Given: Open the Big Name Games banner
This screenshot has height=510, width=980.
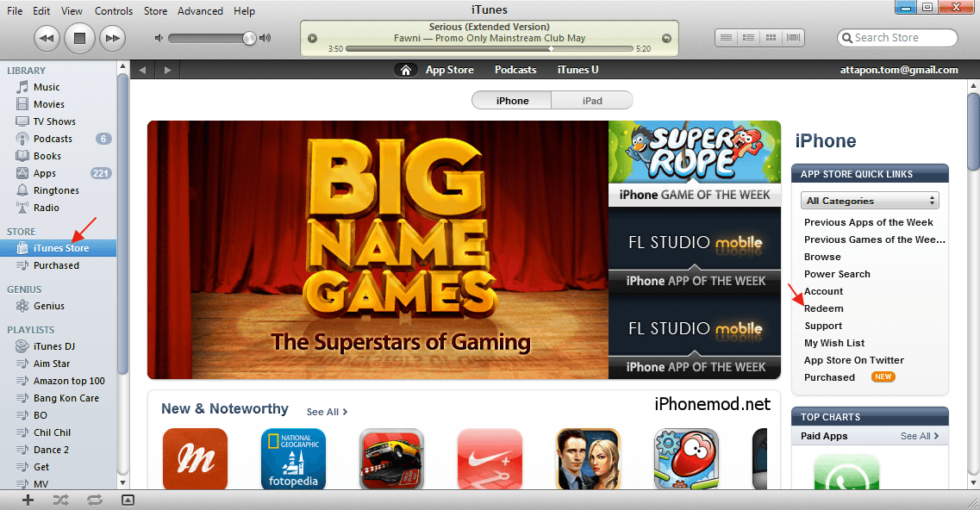Looking at the screenshot, I should 378,250.
